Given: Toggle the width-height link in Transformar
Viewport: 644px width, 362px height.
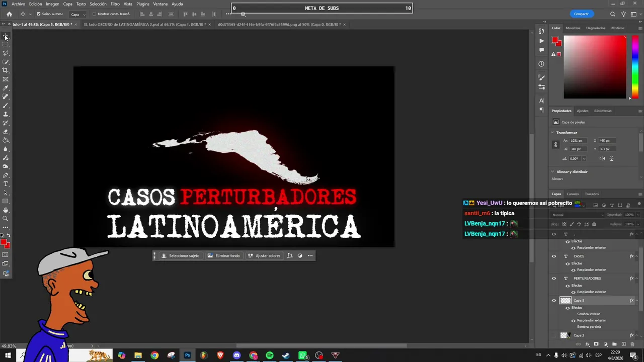Looking at the screenshot, I should tap(555, 145).
